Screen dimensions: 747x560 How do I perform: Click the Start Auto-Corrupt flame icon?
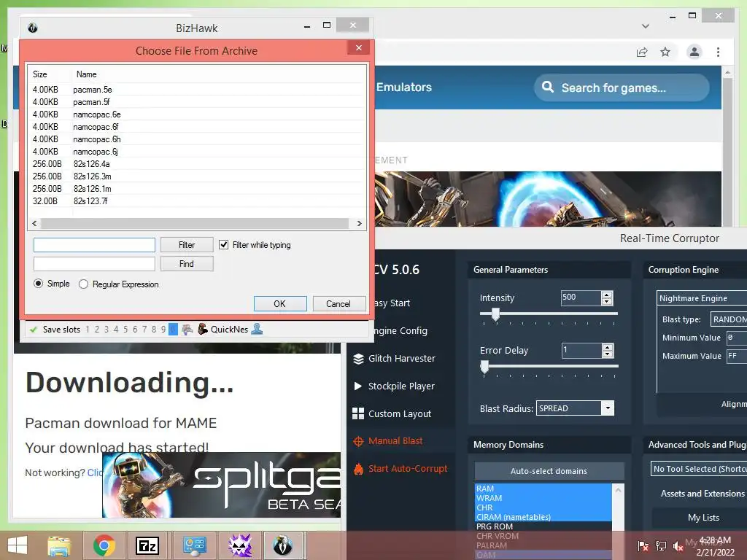coord(358,469)
